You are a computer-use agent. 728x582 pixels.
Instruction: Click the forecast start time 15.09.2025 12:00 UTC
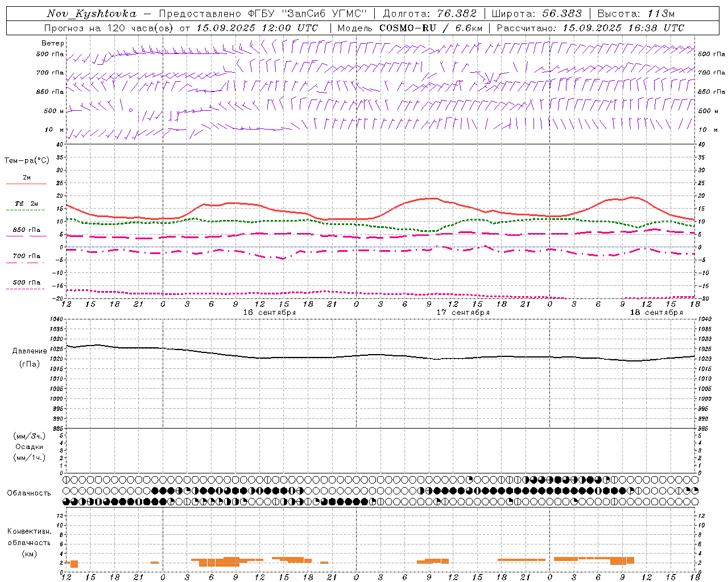coord(257,28)
